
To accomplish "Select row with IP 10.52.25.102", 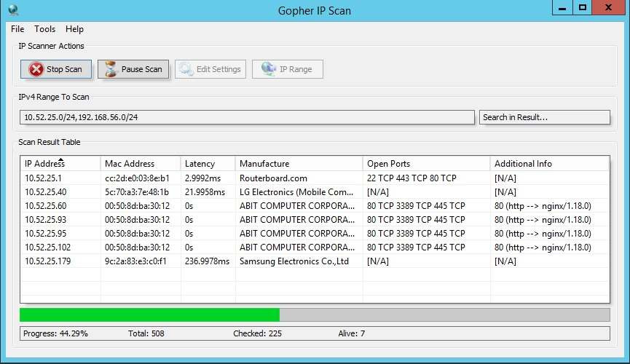I will click(x=315, y=248).
